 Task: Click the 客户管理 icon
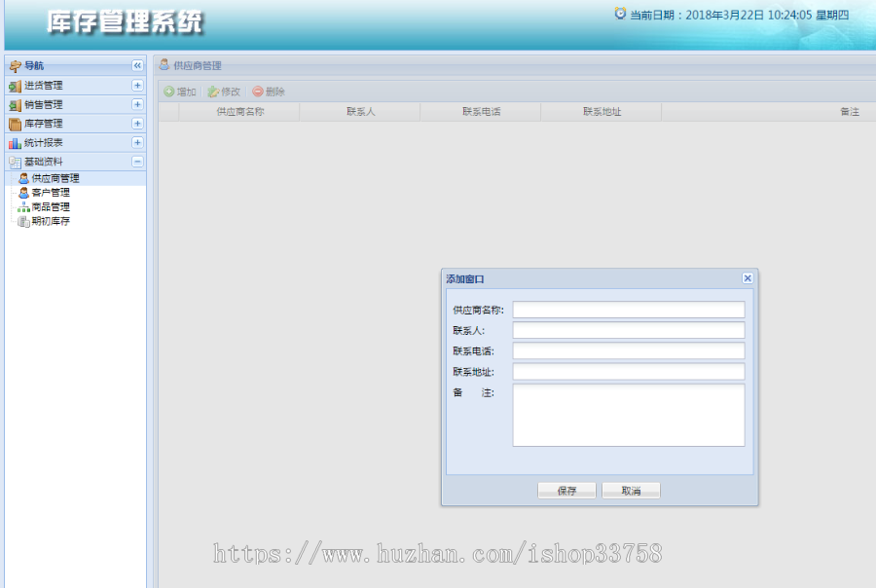pyautogui.click(x=21, y=192)
